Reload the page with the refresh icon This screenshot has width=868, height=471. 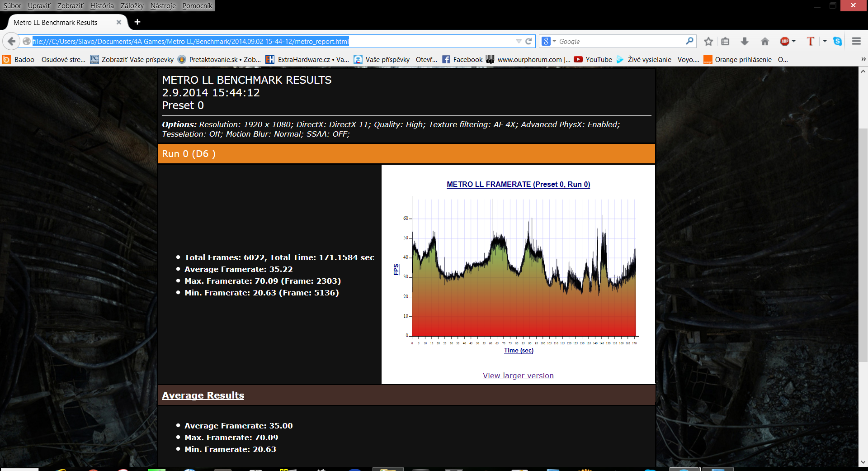tap(528, 41)
